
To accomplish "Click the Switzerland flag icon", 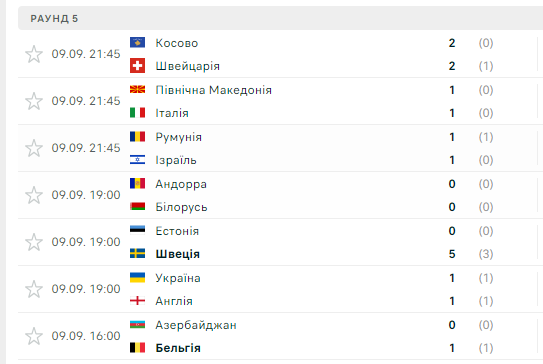I will [137, 66].
